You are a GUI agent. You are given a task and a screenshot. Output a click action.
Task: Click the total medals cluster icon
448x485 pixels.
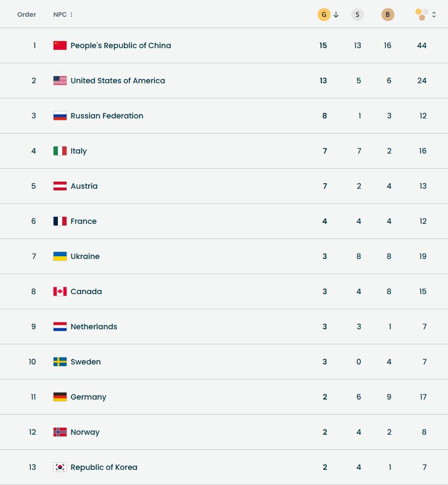point(422,15)
